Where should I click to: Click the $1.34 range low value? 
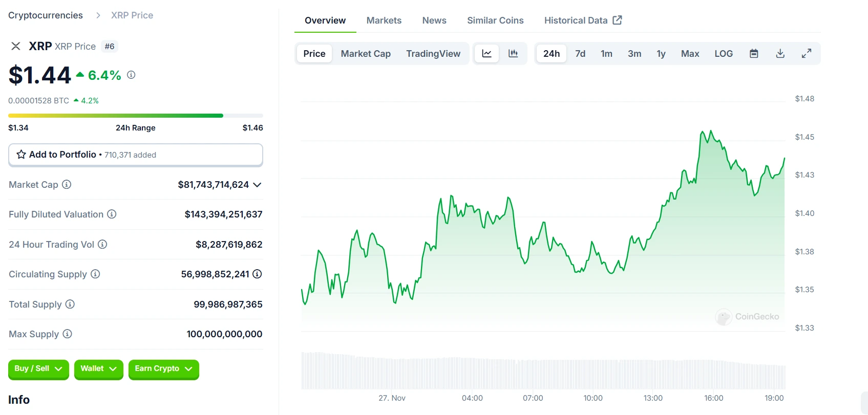[18, 128]
